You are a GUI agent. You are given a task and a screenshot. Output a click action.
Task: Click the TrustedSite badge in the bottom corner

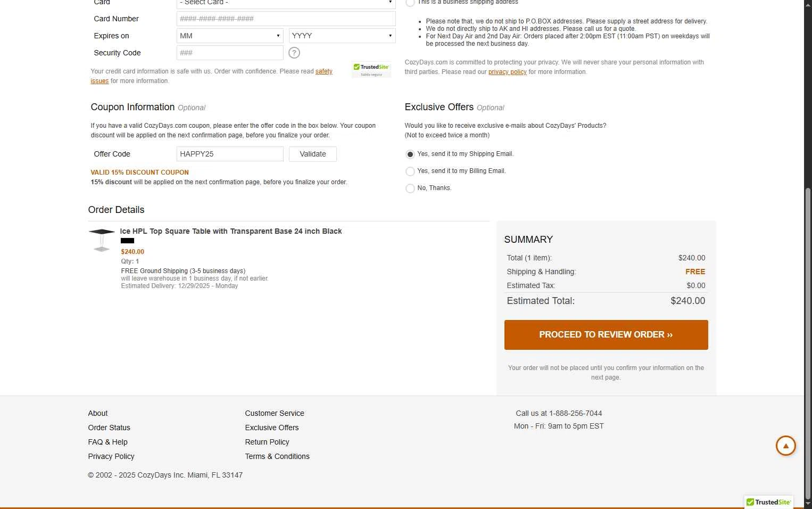click(768, 502)
